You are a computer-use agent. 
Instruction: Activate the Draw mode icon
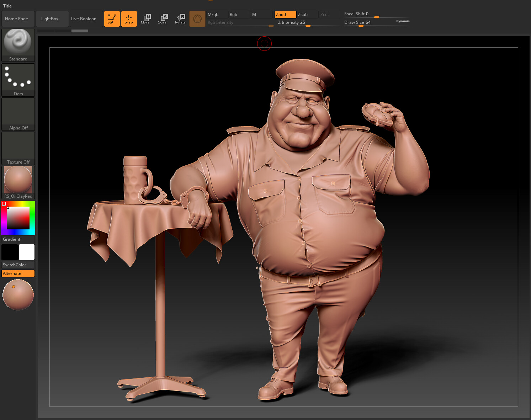pyautogui.click(x=129, y=19)
